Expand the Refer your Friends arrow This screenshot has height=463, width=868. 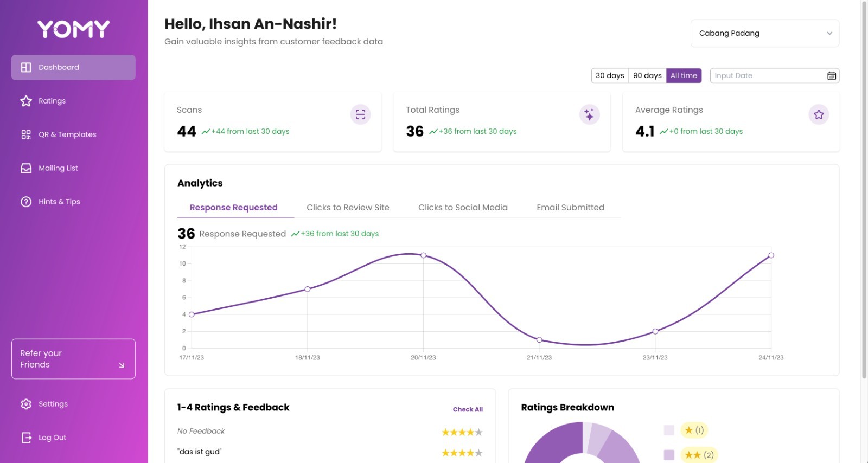click(x=122, y=365)
